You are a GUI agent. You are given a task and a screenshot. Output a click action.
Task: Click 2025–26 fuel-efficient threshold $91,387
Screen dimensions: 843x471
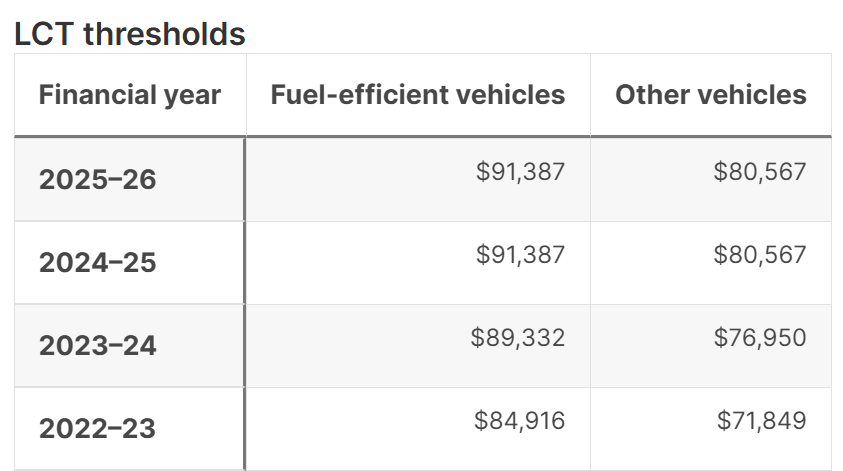coord(520,172)
